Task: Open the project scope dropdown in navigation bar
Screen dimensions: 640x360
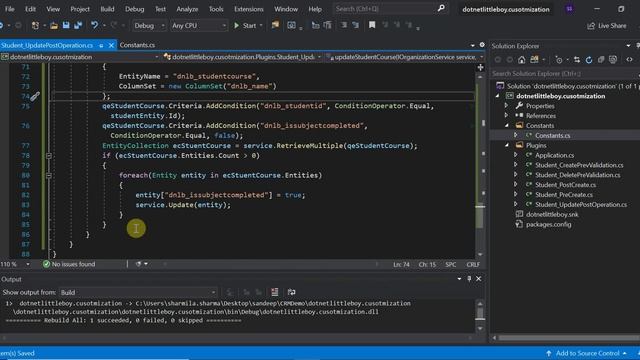Action: (80, 57)
